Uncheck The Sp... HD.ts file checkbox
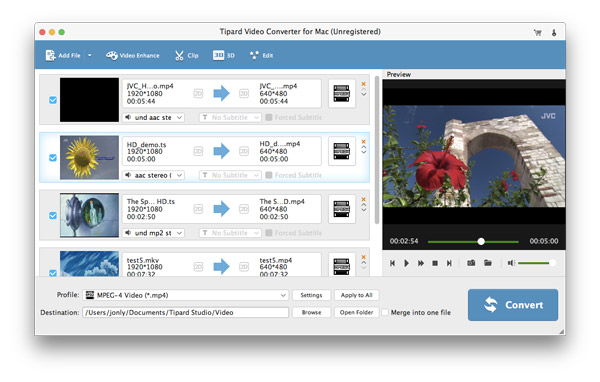 tap(53, 215)
